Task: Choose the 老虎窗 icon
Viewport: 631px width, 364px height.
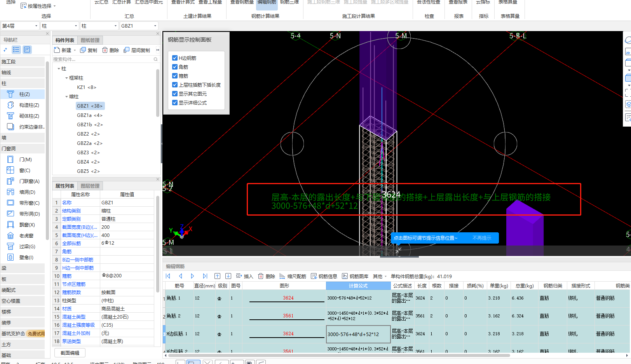Action: 10,235
